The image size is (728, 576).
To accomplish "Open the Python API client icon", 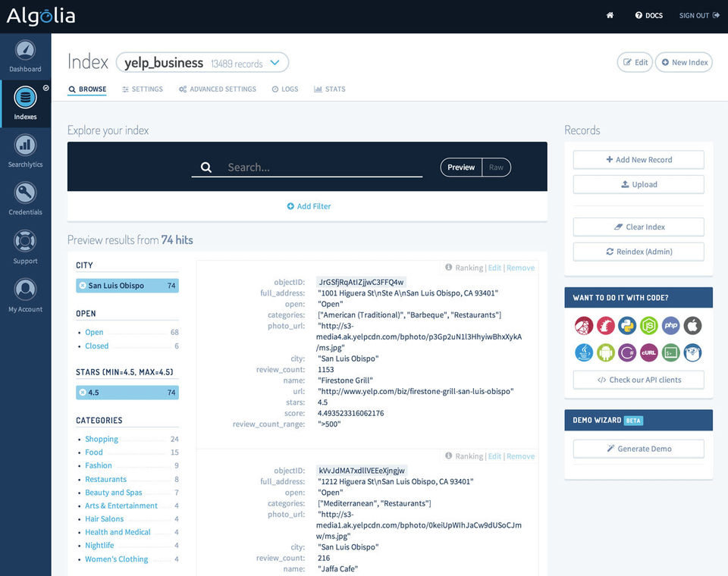I will [x=627, y=326].
